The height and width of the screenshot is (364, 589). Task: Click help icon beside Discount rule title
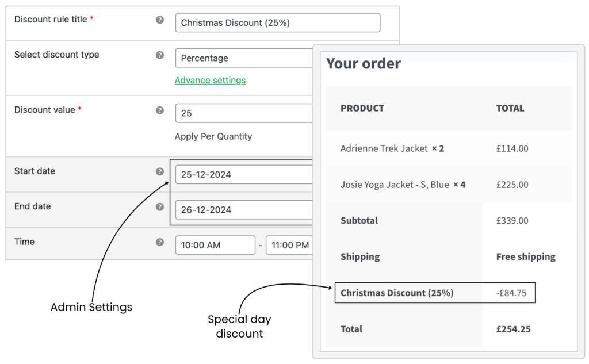point(160,20)
